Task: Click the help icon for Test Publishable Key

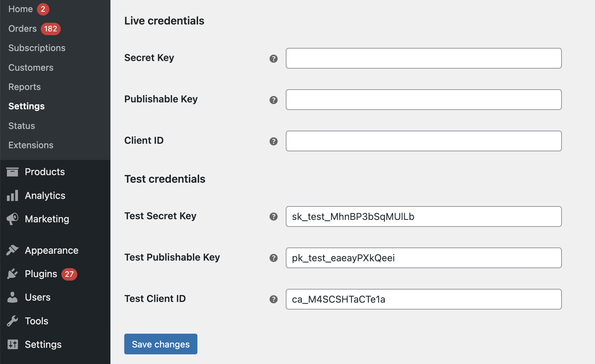Action: click(x=273, y=258)
